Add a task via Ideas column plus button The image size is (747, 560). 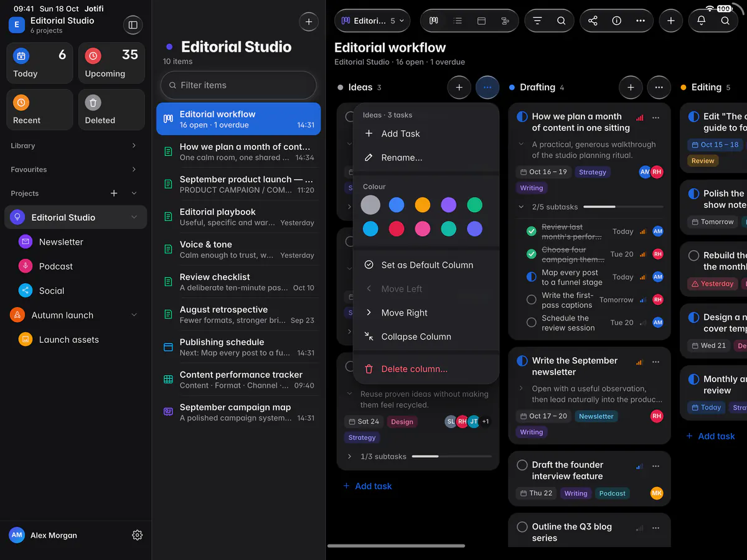click(459, 88)
